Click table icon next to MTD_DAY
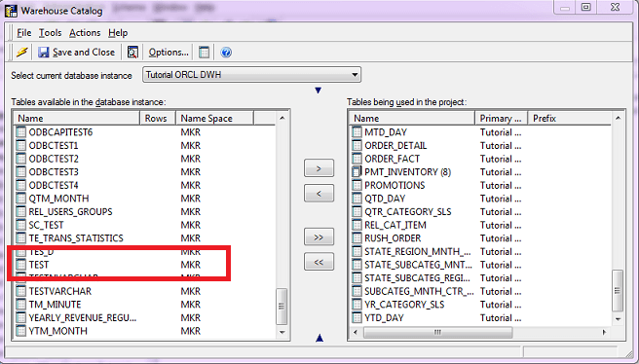Image resolution: width=639 pixels, height=364 pixels. 357,132
